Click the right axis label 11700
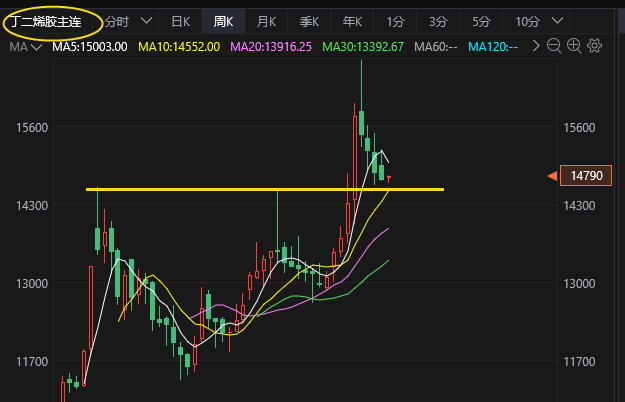The image size is (625, 402). (579, 362)
